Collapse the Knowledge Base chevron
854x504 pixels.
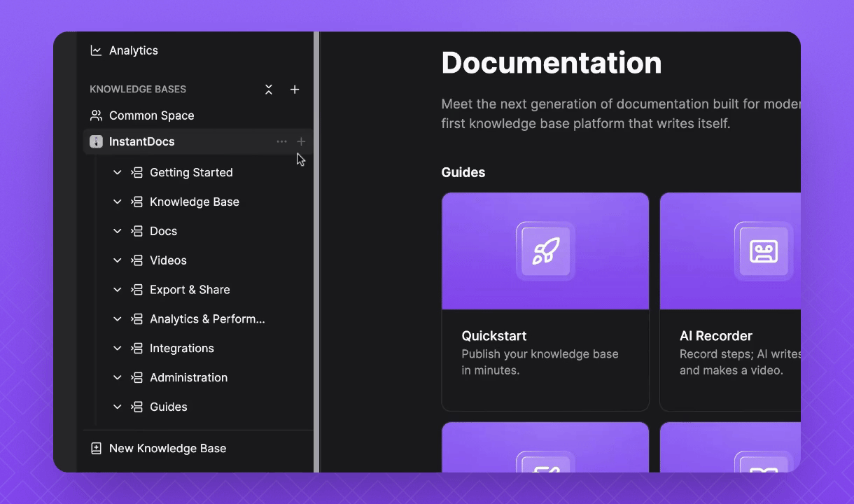click(118, 202)
